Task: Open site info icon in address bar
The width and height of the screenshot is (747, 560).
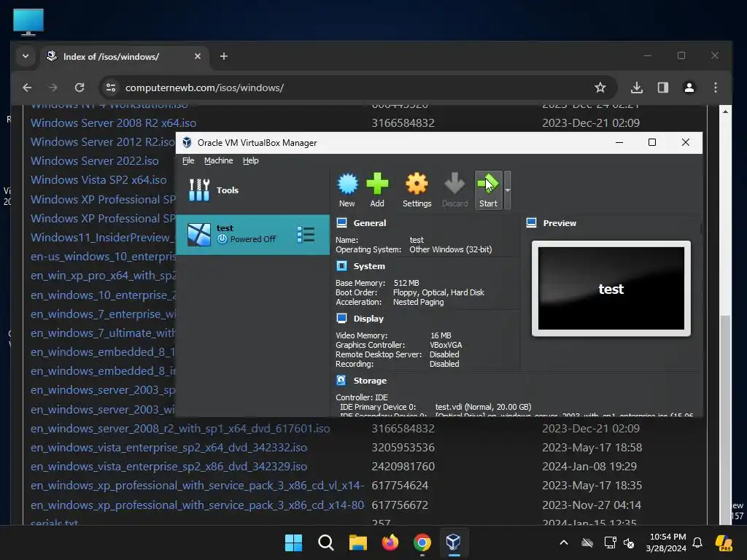Action: [111, 87]
